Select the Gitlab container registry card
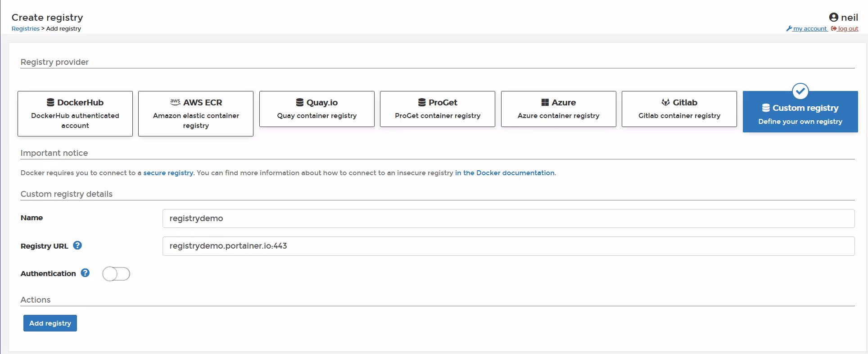Viewport: 868px width, 354px height. pos(679,109)
